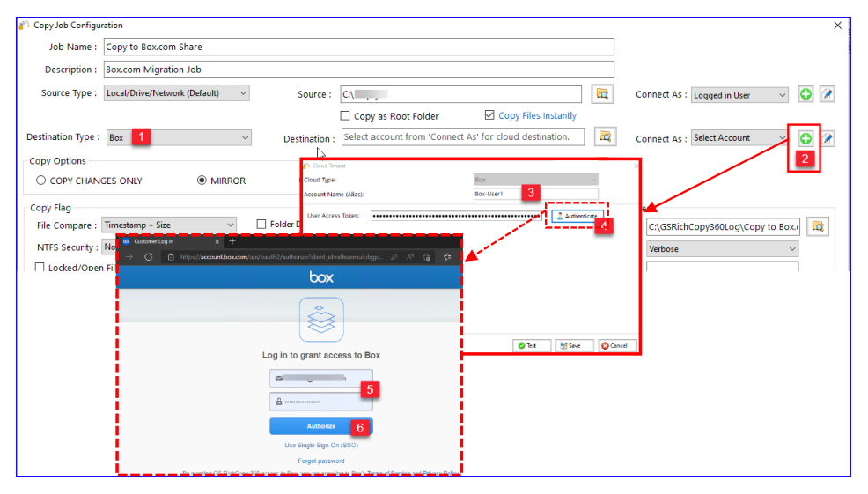This screenshot has width=868, height=494.
Task: Close the Cloud Tenant dialog
Action: point(636,166)
